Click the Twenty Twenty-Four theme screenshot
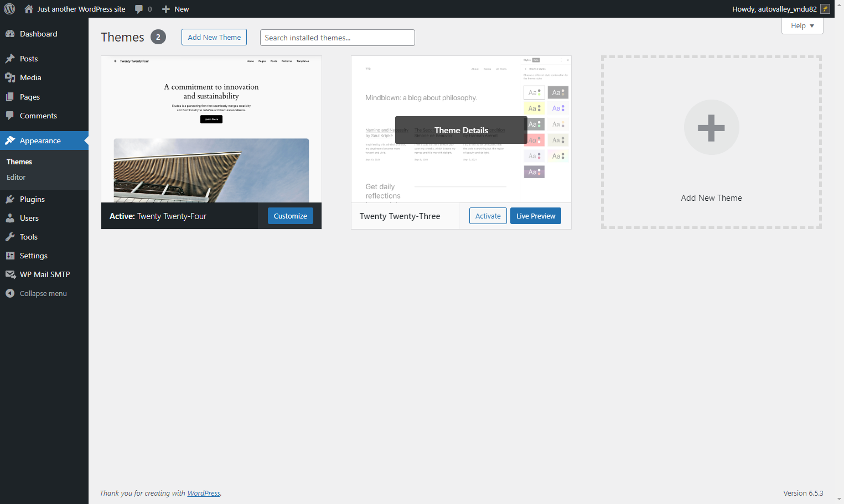Viewport: 844px width, 504px height. 211,129
